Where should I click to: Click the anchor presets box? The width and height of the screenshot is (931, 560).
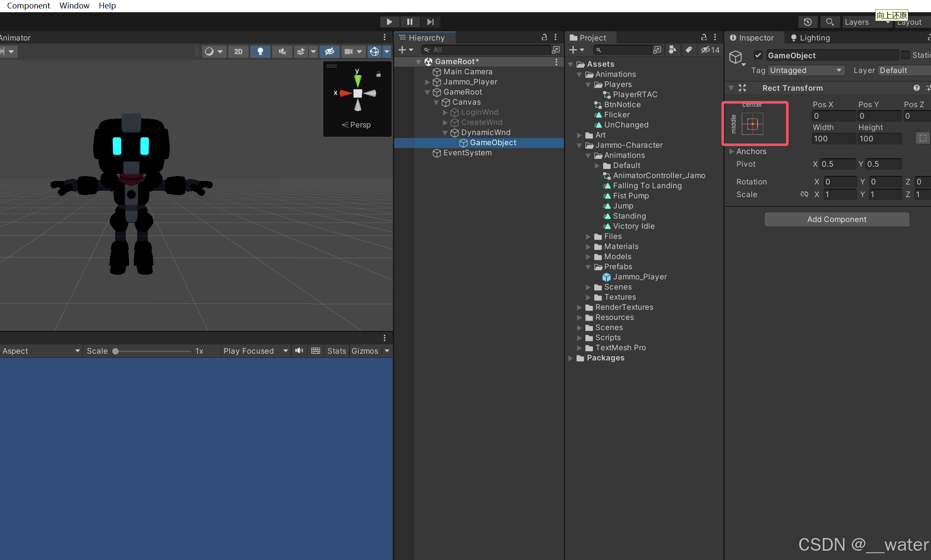(x=752, y=124)
